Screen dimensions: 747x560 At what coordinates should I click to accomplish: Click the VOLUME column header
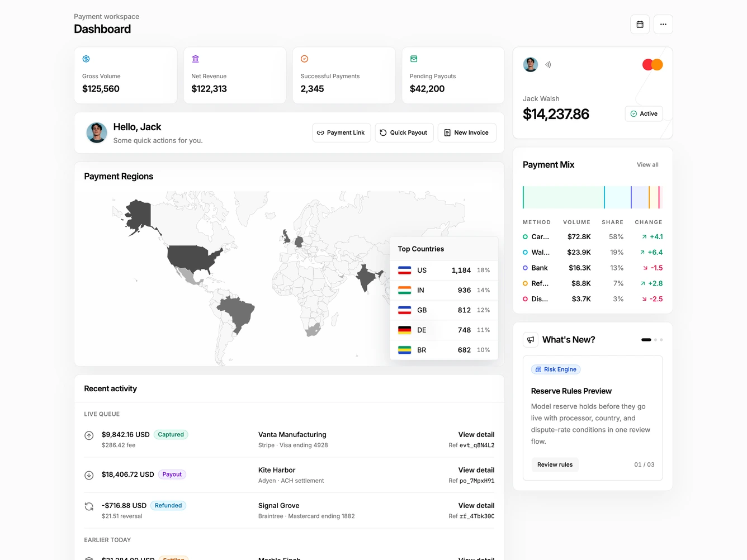[576, 222]
